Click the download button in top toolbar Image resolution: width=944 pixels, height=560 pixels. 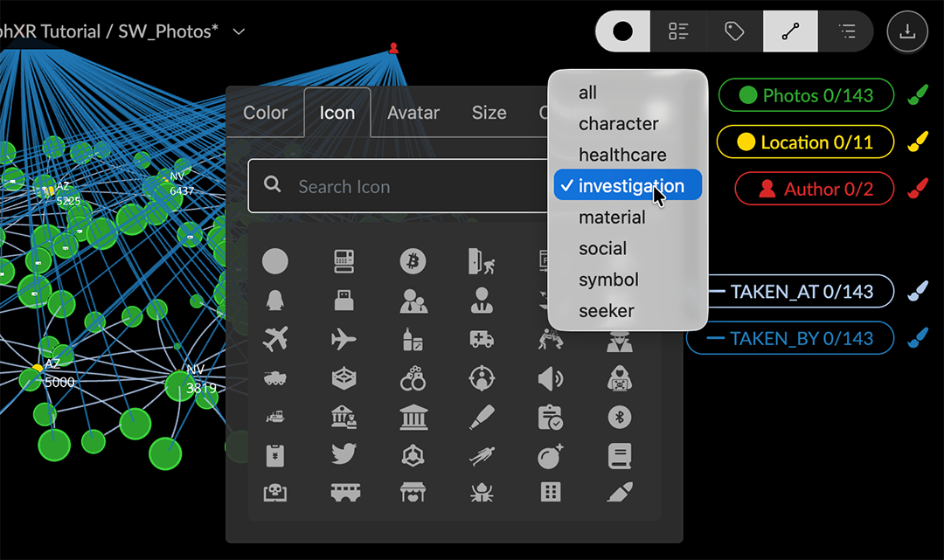coord(907,31)
